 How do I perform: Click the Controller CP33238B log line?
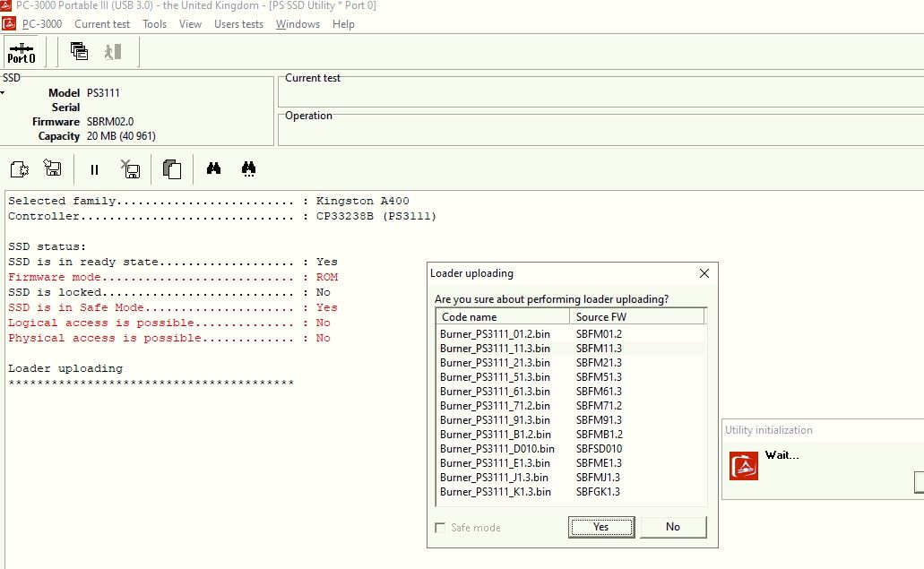222,216
